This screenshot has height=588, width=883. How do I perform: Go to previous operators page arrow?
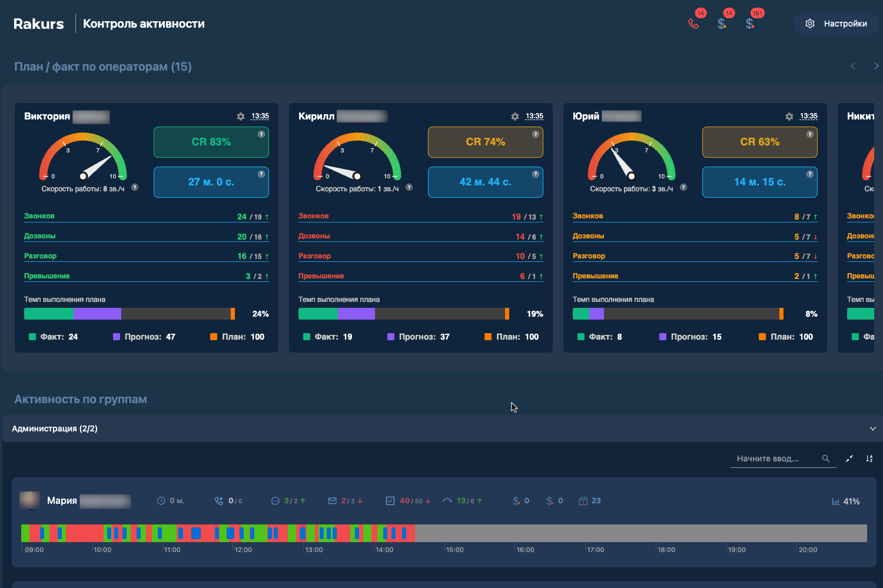(853, 66)
